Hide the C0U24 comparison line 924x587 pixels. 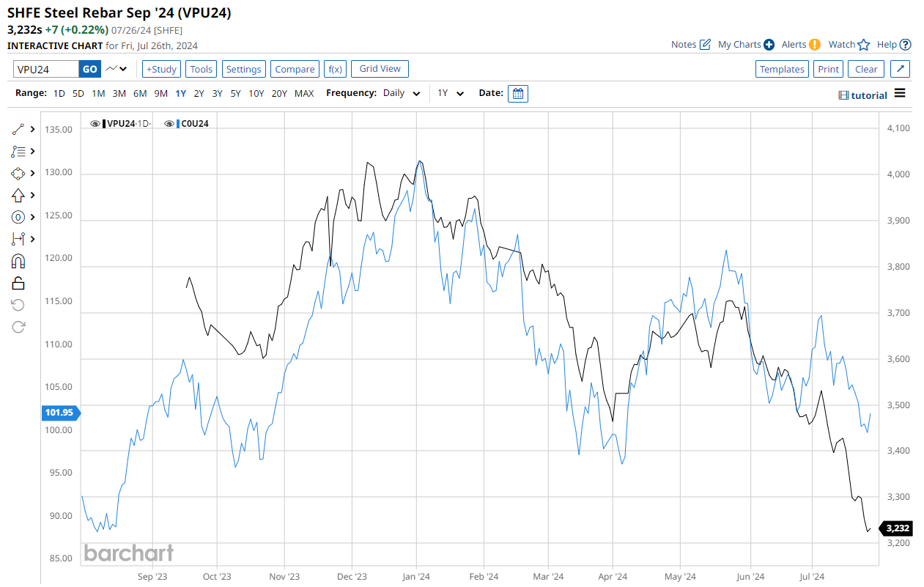pos(169,124)
